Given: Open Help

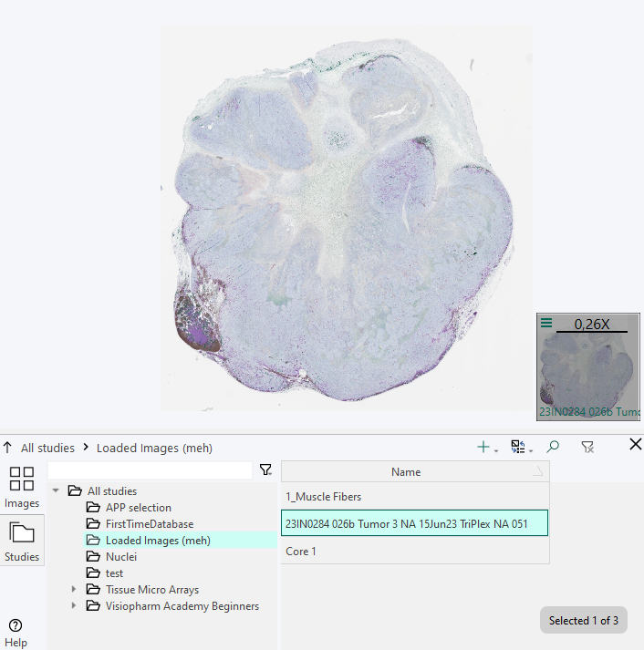Looking at the screenshot, I should 16,633.
